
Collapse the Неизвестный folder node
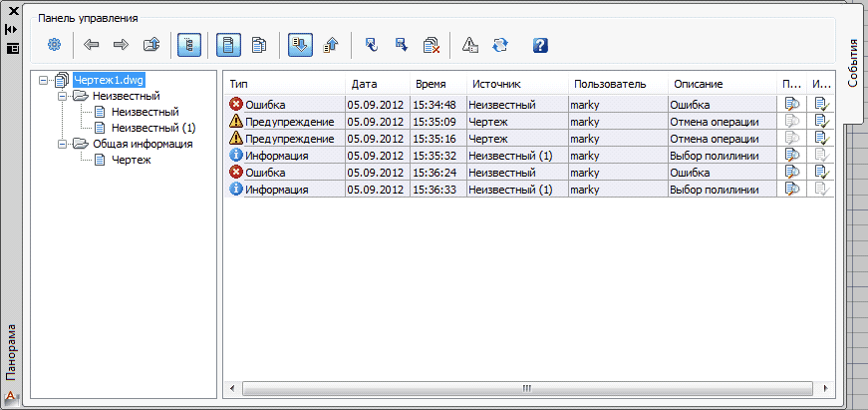pyautogui.click(x=62, y=96)
